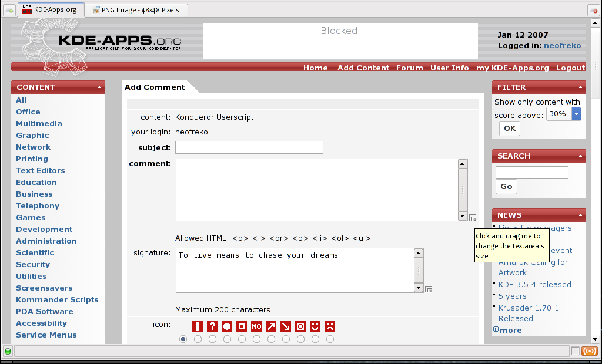This screenshot has width=602, height=364.
Task: Choose radio button under hollow square icon
Action: (242, 339)
